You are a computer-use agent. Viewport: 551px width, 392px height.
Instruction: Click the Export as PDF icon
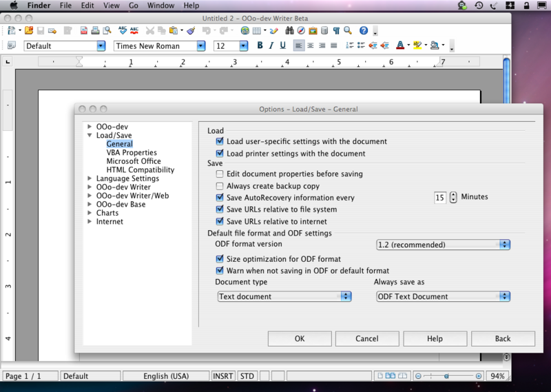pyautogui.click(x=83, y=31)
